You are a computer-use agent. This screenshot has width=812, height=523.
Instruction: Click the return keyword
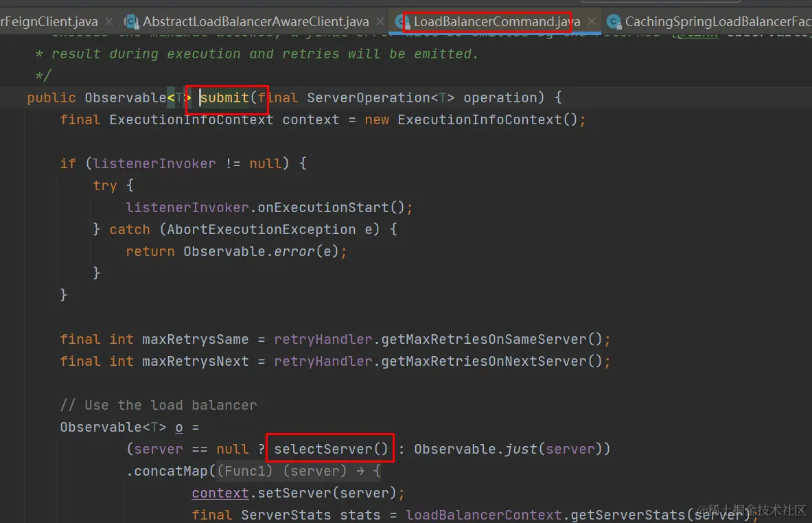(150, 252)
